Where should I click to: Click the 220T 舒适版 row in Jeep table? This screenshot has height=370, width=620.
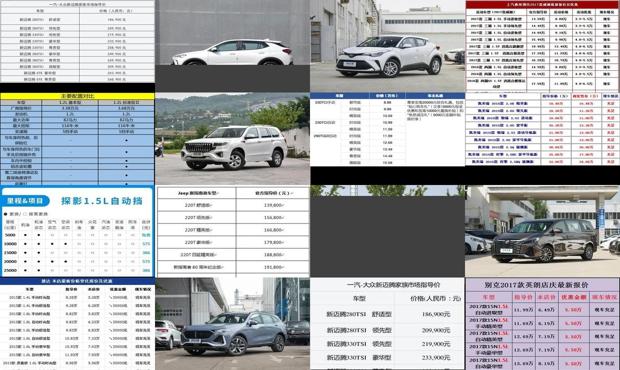pos(232,205)
